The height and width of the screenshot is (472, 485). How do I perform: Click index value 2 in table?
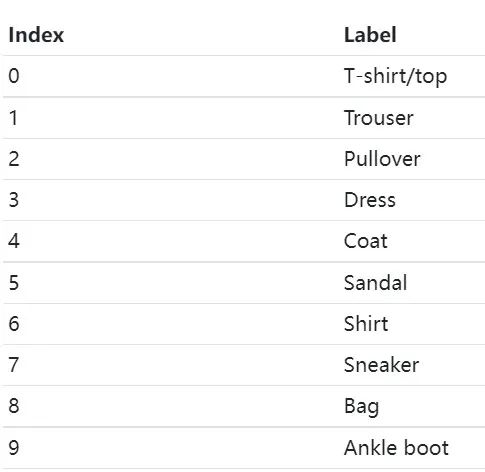(x=14, y=159)
